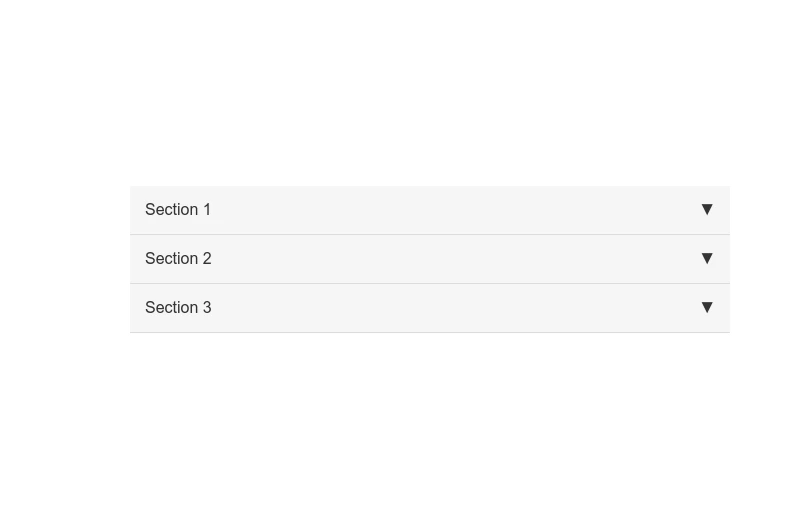Select the Section 3 title
The height and width of the screenshot is (508, 794).
178,308
